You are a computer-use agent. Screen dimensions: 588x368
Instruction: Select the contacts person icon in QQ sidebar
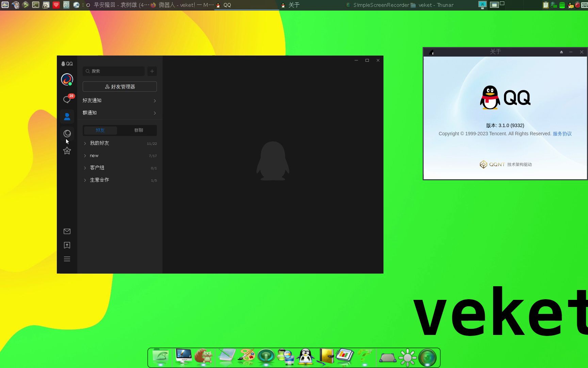coord(67,117)
